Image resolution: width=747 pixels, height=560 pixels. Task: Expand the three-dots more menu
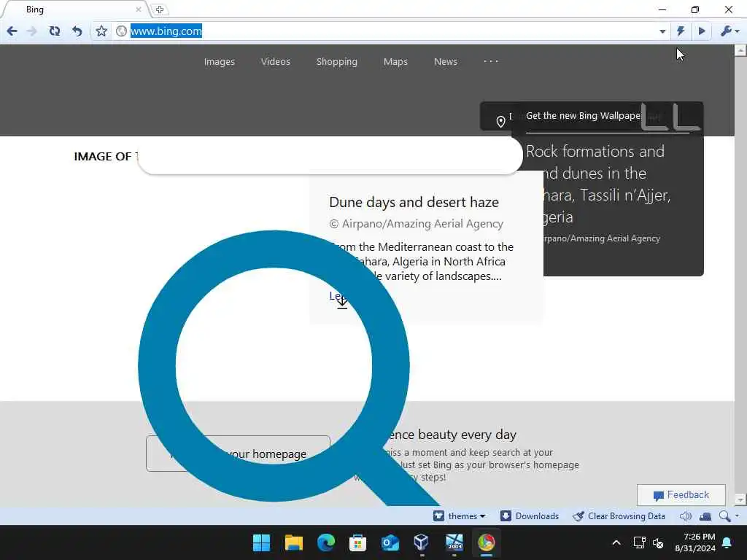point(491,61)
